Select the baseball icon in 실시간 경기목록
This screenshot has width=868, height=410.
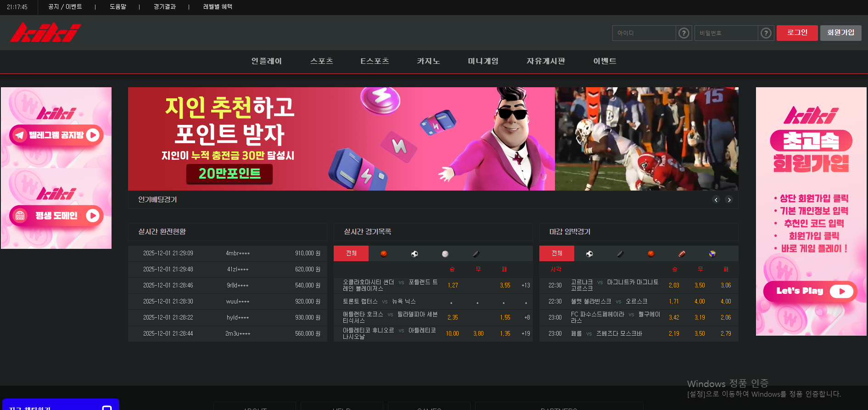[x=445, y=254]
